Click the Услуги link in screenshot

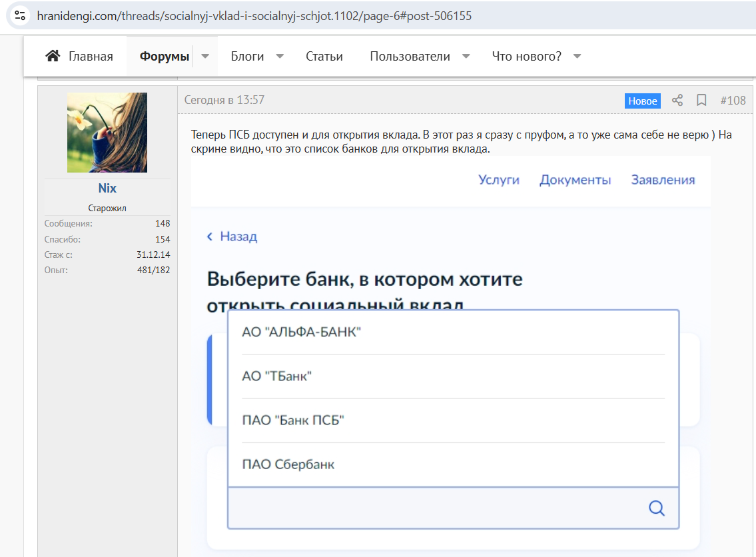(498, 180)
